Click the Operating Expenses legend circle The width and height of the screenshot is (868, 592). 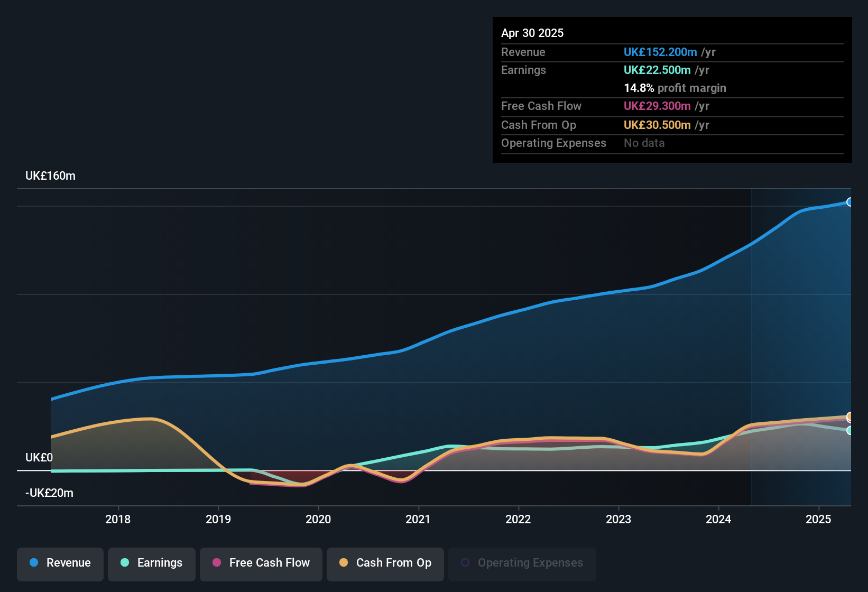pyautogui.click(x=465, y=562)
